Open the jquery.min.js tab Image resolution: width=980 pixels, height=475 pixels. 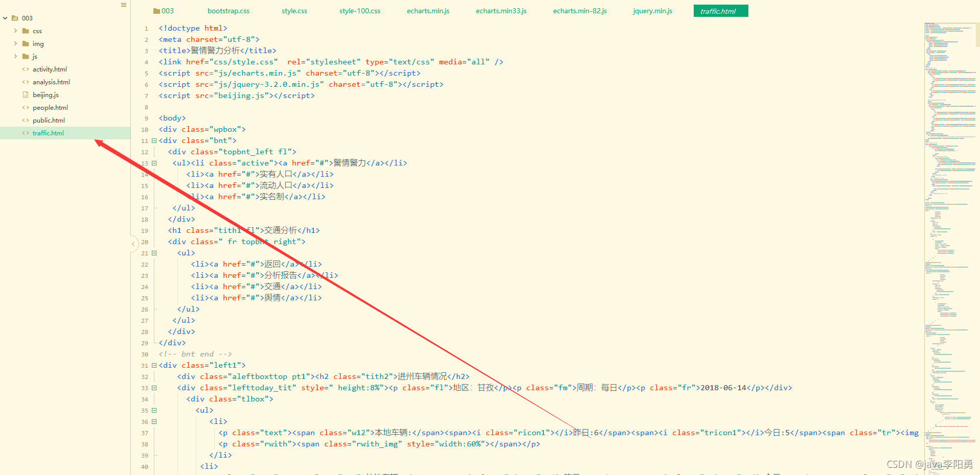point(652,10)
